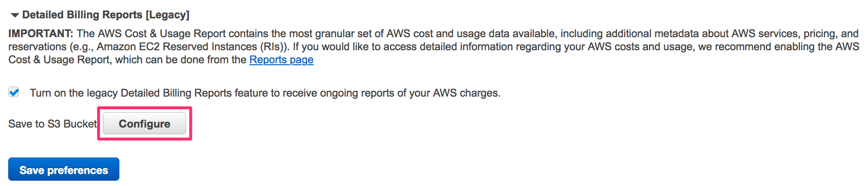
Task: Hide the legacy section using the disclosure arrow
Action: tap(15, 15)
